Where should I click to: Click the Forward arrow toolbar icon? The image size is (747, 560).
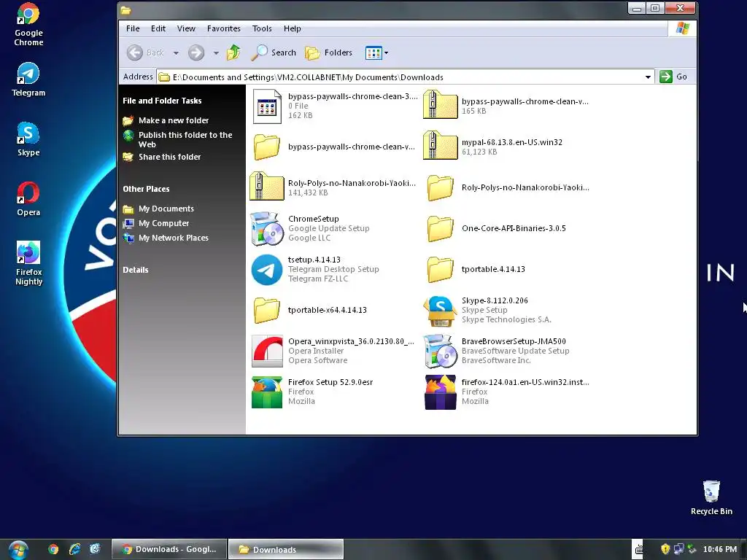[x=196, y=52]
